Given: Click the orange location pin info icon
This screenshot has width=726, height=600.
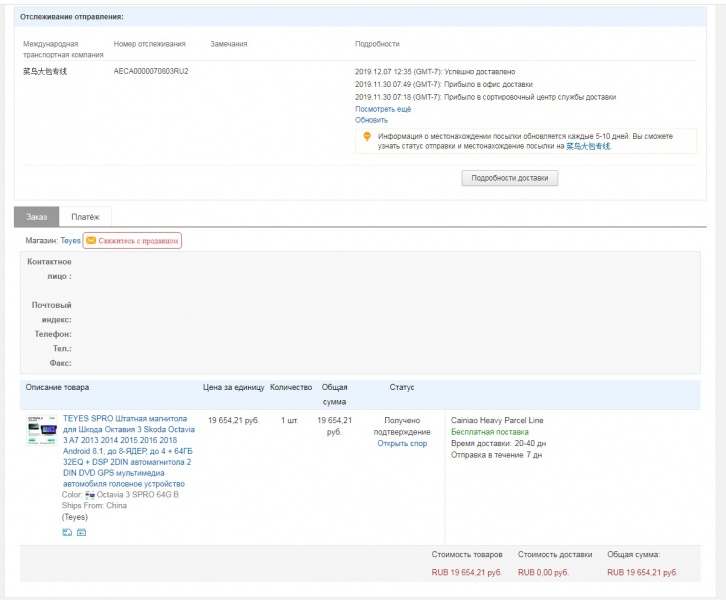Looking at the screenshot, I should click(x=367, y=136).
